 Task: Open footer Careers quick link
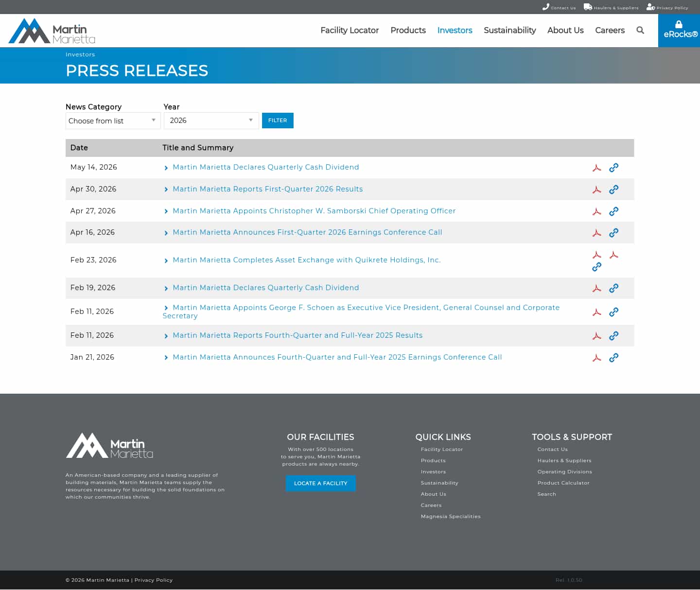click(x=431, y=505)
